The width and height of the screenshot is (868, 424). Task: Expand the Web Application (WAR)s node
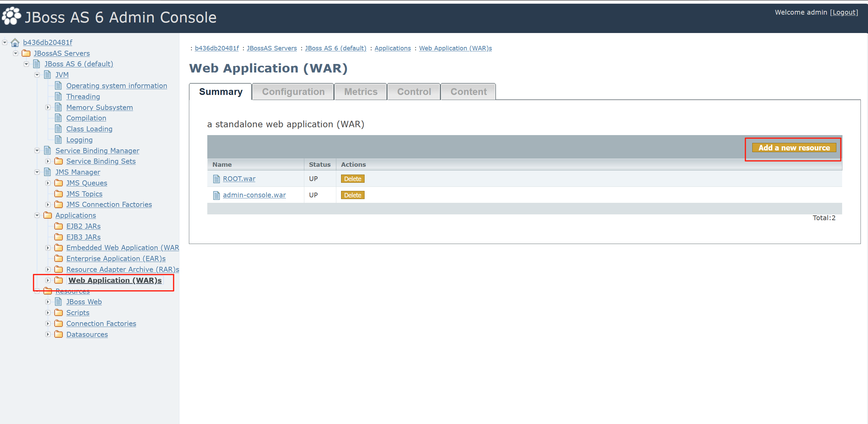[x=48, y=280]
